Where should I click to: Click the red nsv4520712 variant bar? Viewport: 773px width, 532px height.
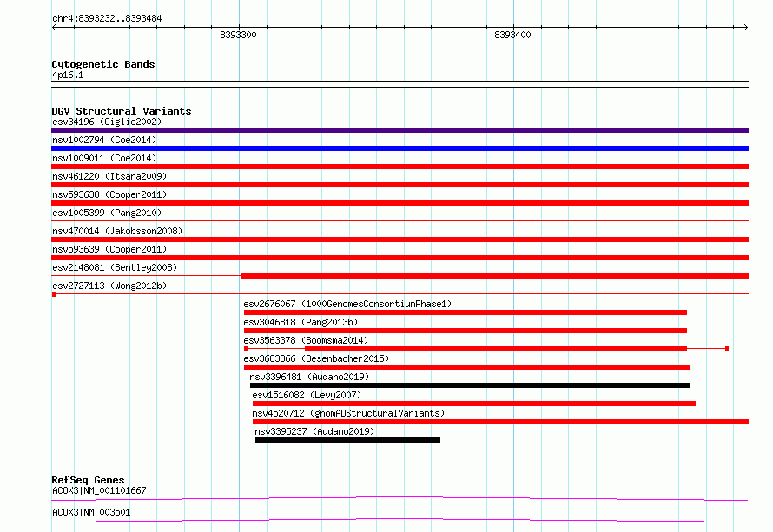(x=500, y=422)
